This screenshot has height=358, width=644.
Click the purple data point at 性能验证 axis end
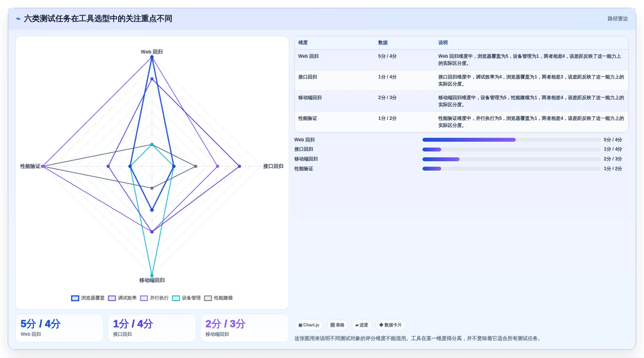(43, 166)
